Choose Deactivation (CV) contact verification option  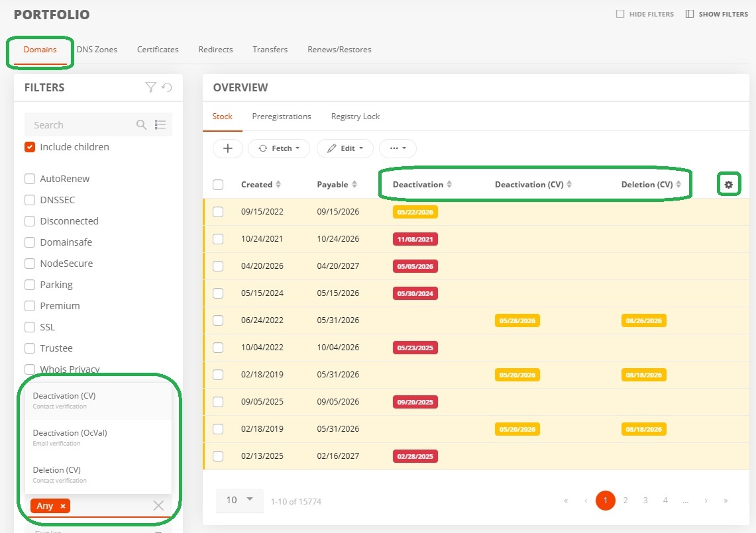tap(98, 401)
